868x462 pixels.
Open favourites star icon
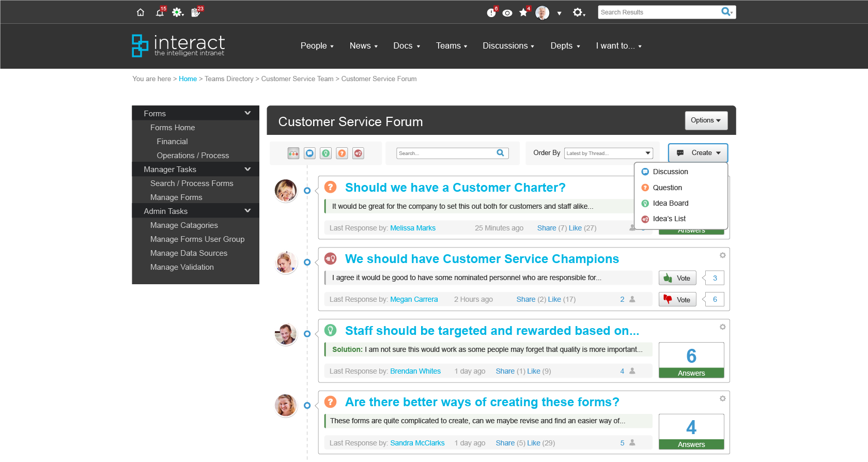pyautogui.click(x=523, y=12)
